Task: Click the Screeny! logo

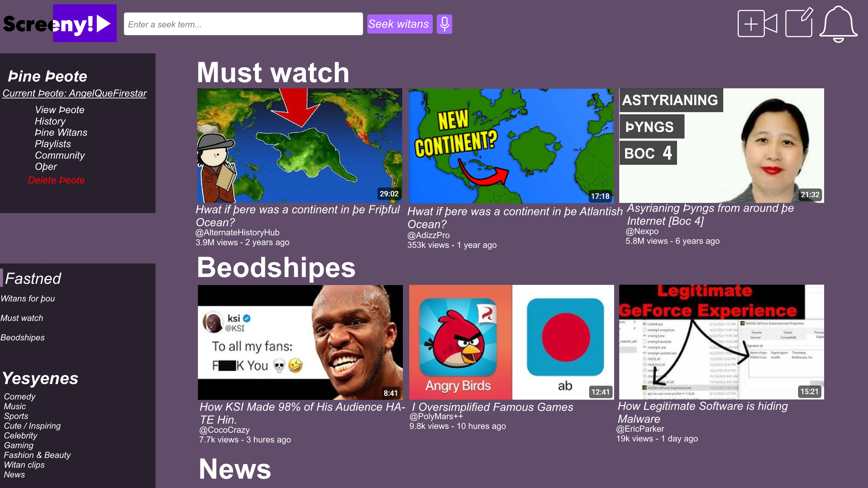Action: click(x=60, y=23)
